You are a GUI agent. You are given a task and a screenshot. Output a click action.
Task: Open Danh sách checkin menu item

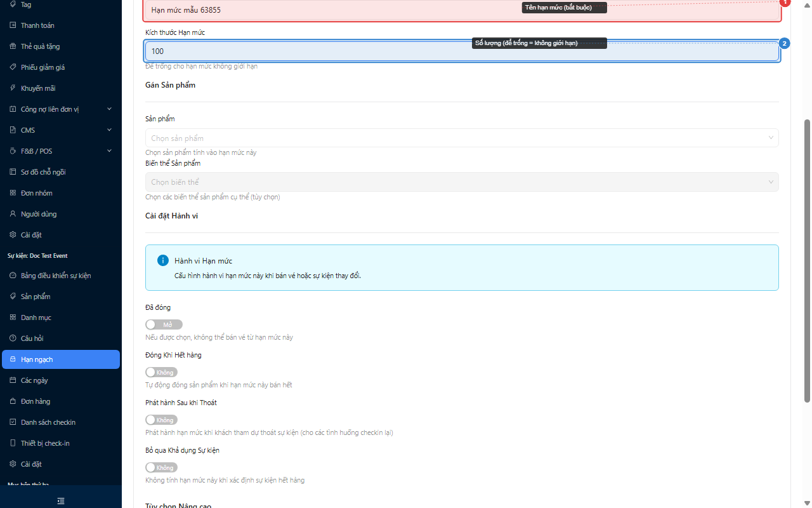tap(61, 422)
